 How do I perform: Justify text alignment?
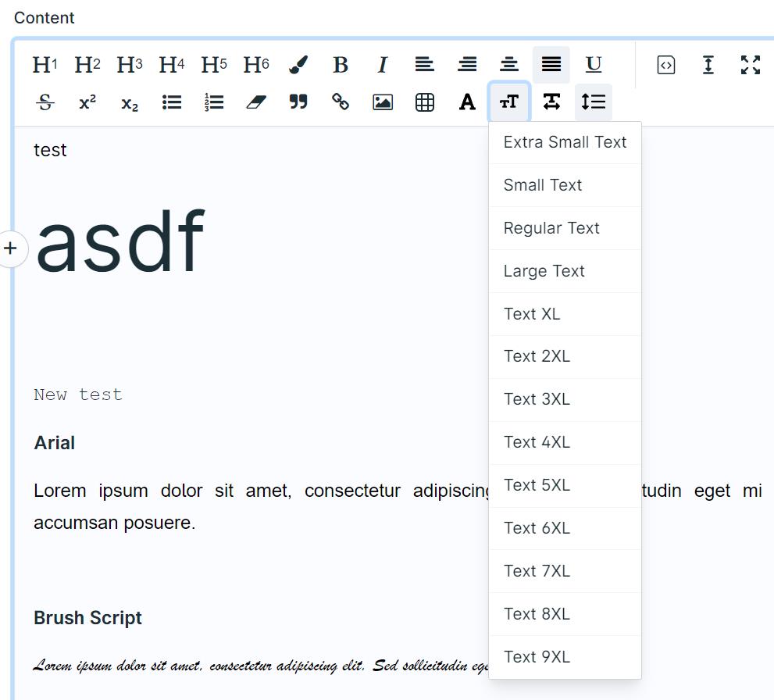(x=551, y=65)
